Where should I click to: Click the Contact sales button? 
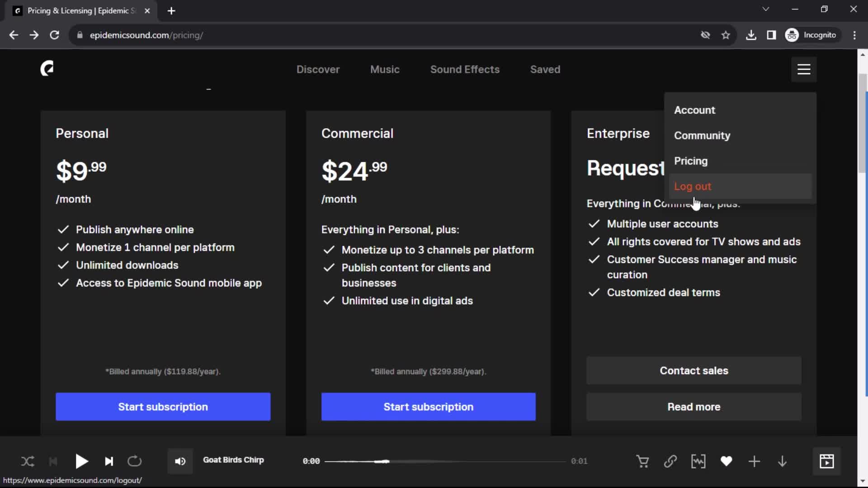click(694, 371)
